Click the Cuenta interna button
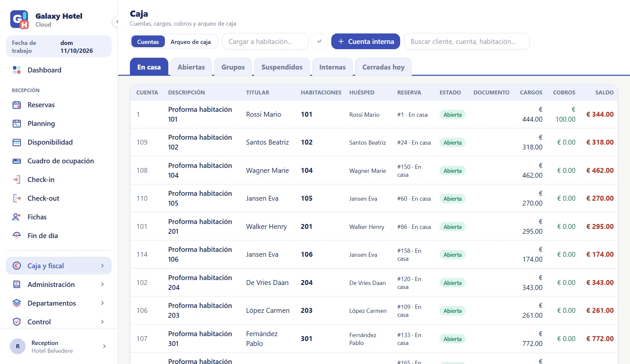The width and height of the screenshot is (630, 364). click(366, 42)
